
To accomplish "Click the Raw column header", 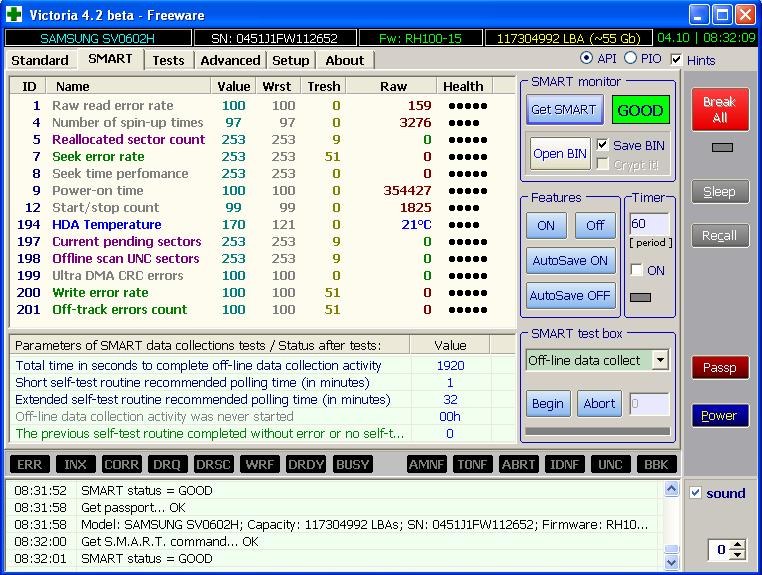I will click(393, 87).
